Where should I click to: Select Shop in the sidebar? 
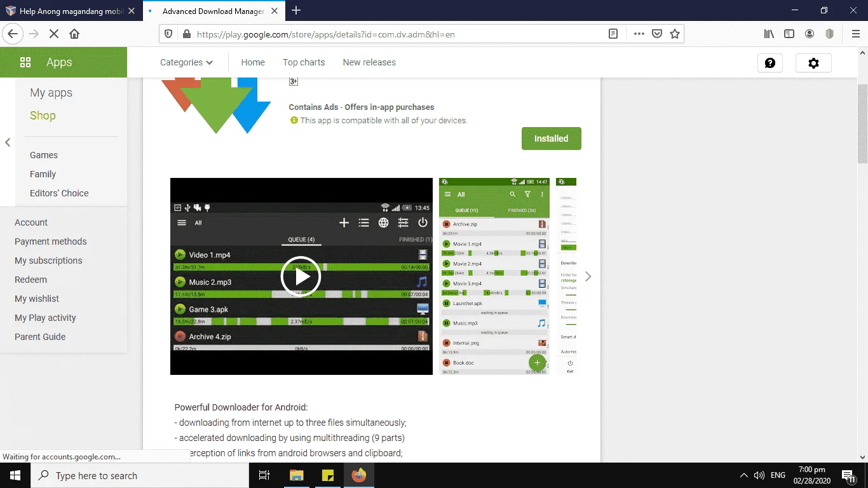(43, 116)
